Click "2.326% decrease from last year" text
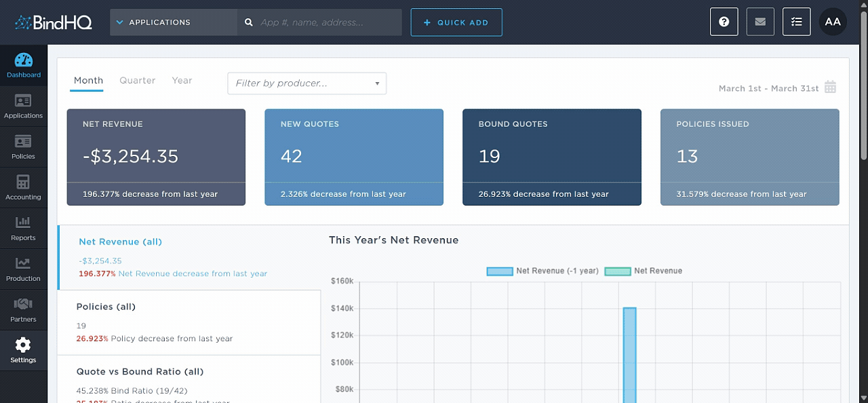The width and height of the screenshot is (868, 403). (343, 194)
